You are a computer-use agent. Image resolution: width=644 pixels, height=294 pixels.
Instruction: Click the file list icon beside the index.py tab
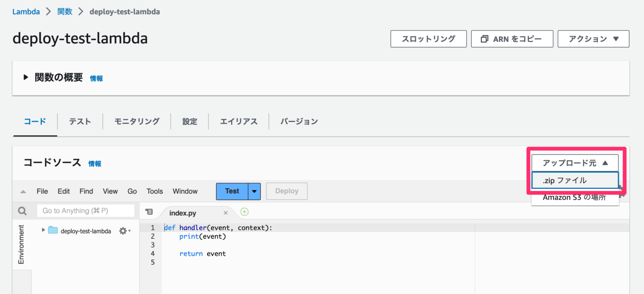point(149,212)
